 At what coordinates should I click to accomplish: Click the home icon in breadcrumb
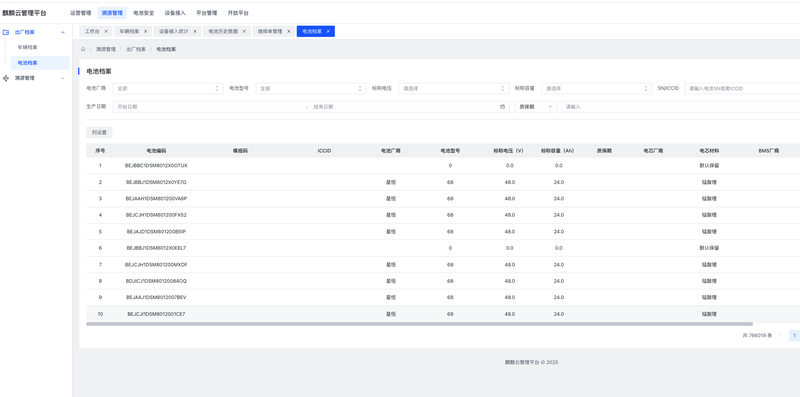pyautogui.click(x=83, y=49)
